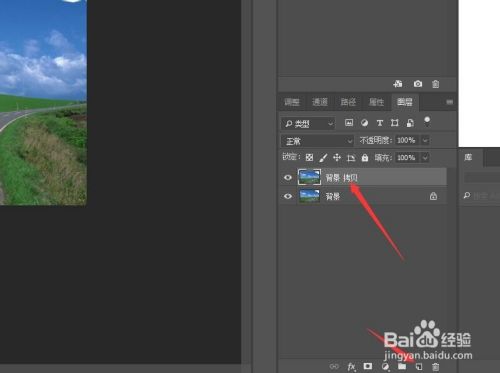The width and height of the screenshot is (500, 373).
Task: Open the 库 panel tab
Action: pyautogui.click(x=468, y=157)
